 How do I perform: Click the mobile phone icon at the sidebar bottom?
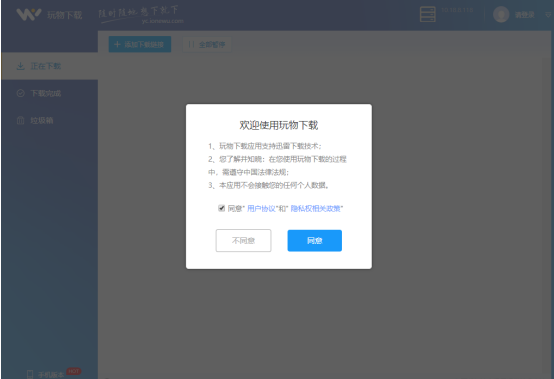[x=30, y=374]
